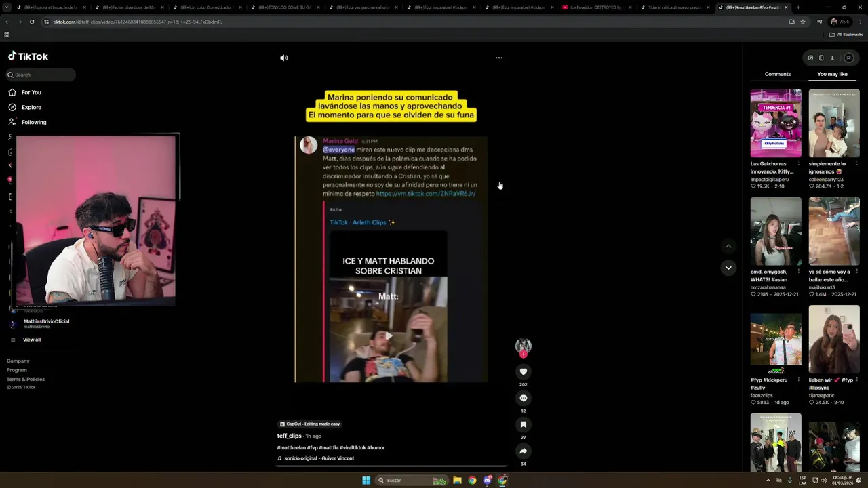Open a new browser tab with plus
Viewport: 868px width, 488px height.
[x=798, y=7]
